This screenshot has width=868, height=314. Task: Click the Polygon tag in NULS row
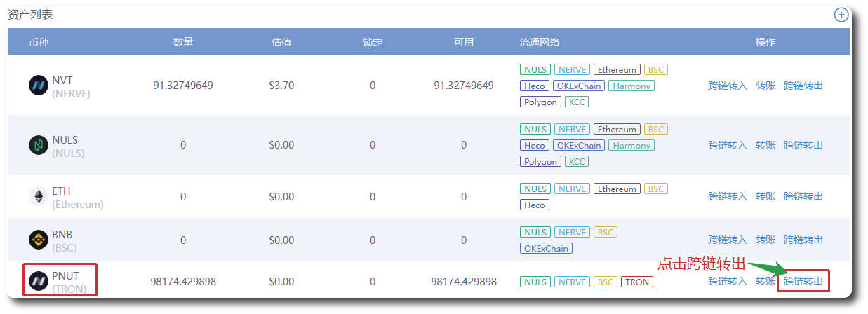540,162
